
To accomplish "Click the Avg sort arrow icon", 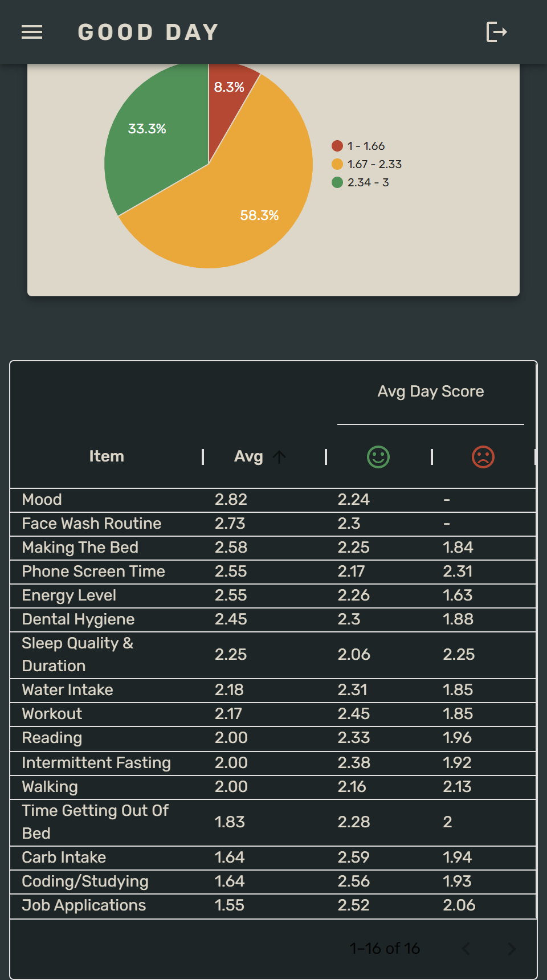I will pyautogui.click(x=279, y=457).
